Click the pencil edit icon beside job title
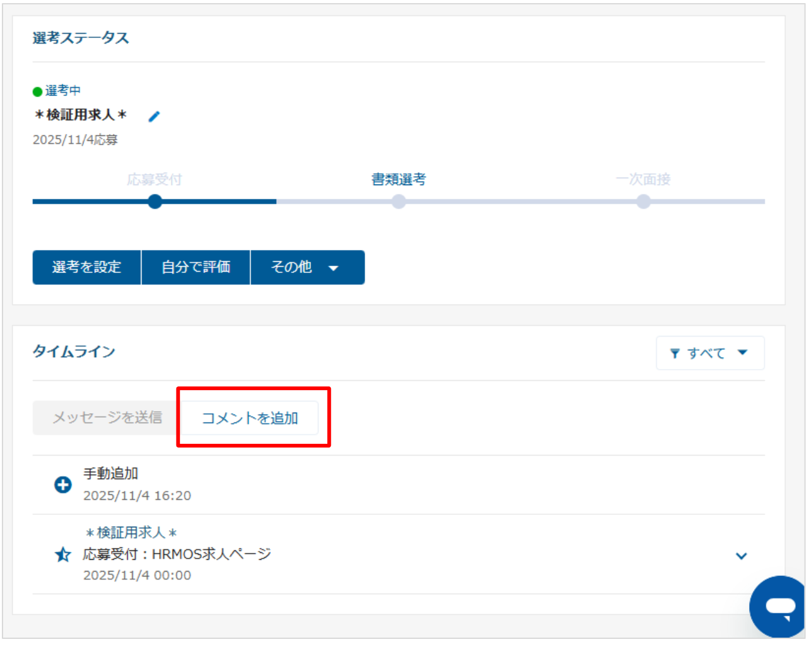The image size is (812, 647). [x=154, y=117]
